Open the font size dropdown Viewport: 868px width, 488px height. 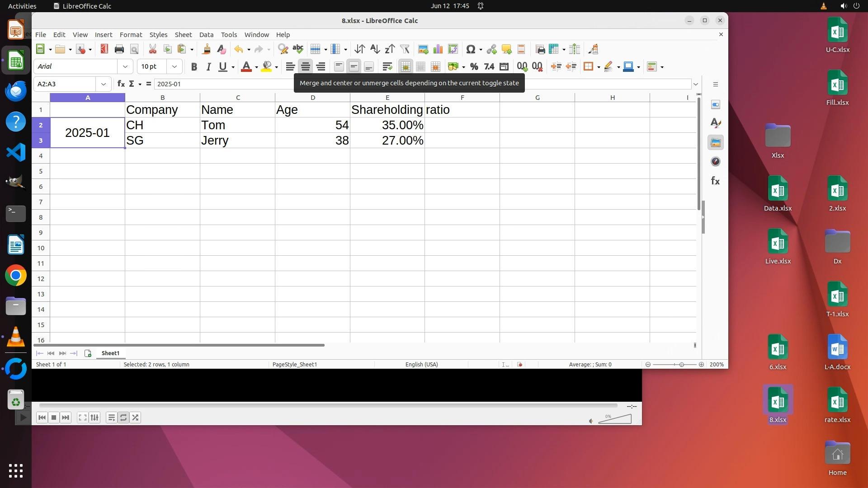coord(175,66)
